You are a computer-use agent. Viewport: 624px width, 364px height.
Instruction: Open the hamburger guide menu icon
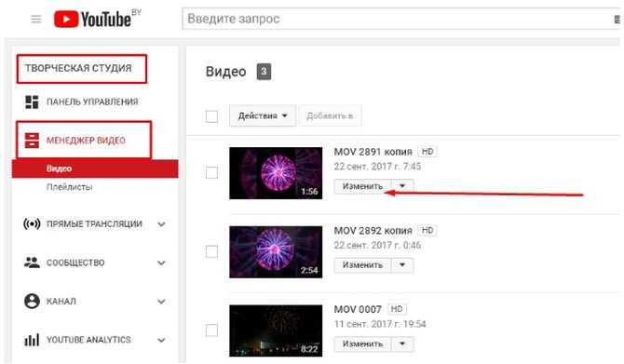pyautogui.click(x=36, y=20)
